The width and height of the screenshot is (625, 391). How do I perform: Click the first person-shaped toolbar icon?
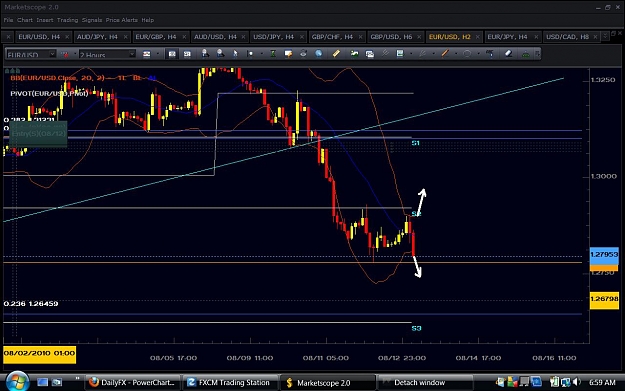click(x=205, y=53)
